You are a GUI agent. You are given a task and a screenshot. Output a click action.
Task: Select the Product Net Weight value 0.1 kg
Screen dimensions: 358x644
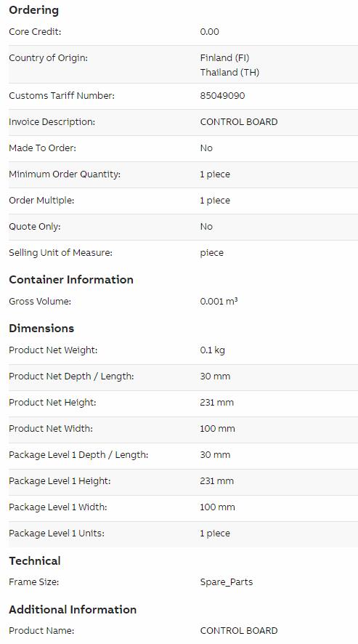(213, 350)
